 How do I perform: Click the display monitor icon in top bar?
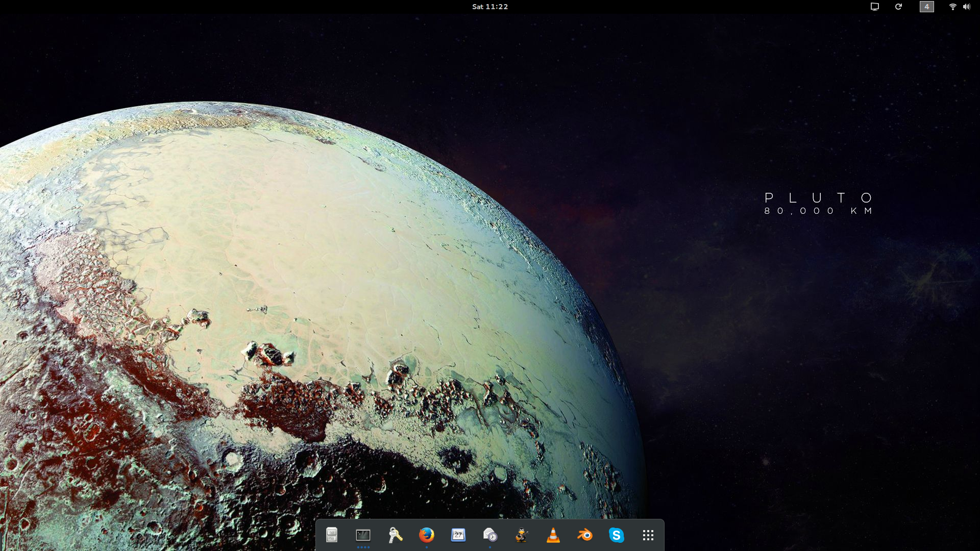874,7
